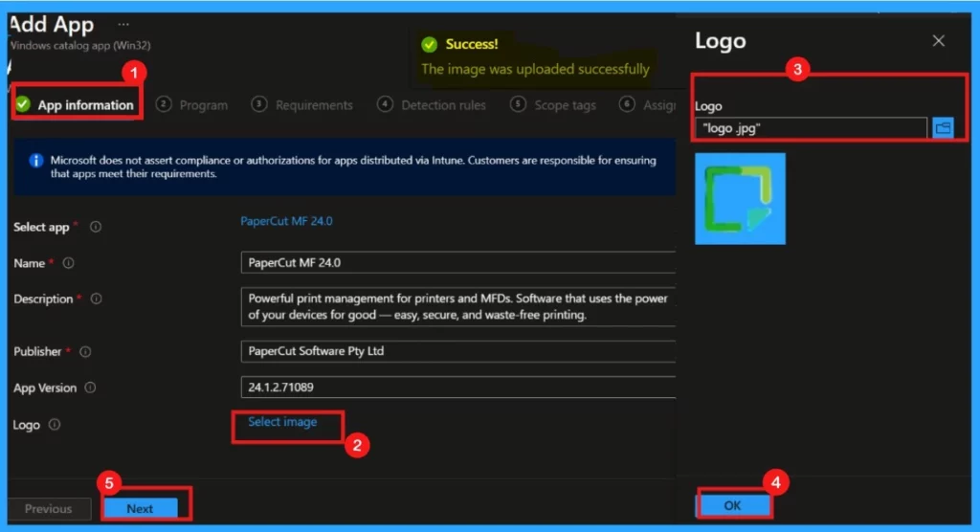Select the Scope tags step tab
This screenshot has width=980, height=532.
click(553, 105)
